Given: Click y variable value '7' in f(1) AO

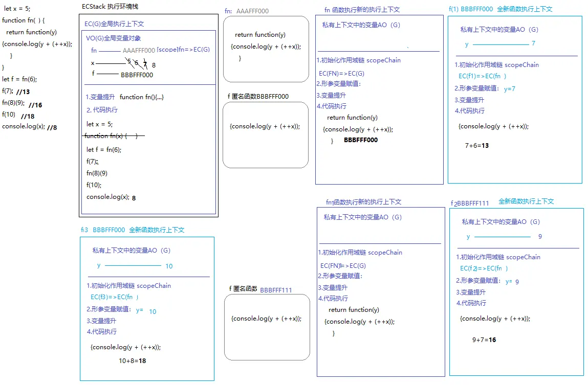Looking at the screenshot, I should 533,43.
